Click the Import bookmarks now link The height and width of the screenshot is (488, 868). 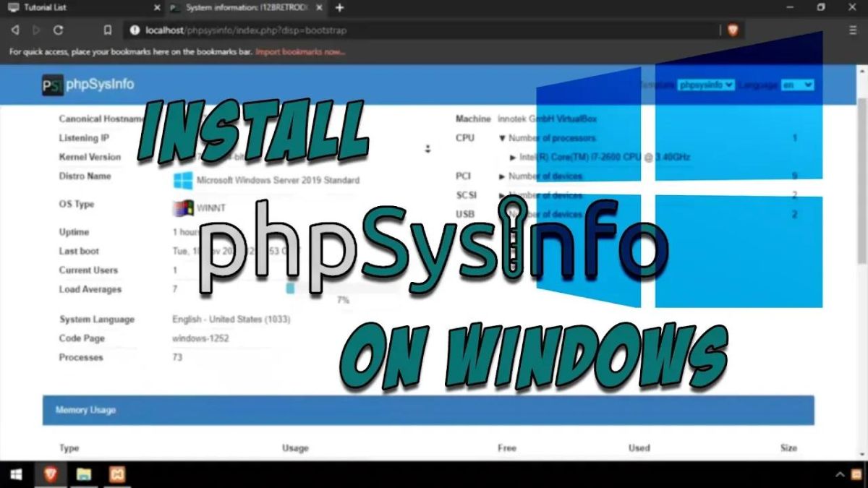tap(300, 52)
